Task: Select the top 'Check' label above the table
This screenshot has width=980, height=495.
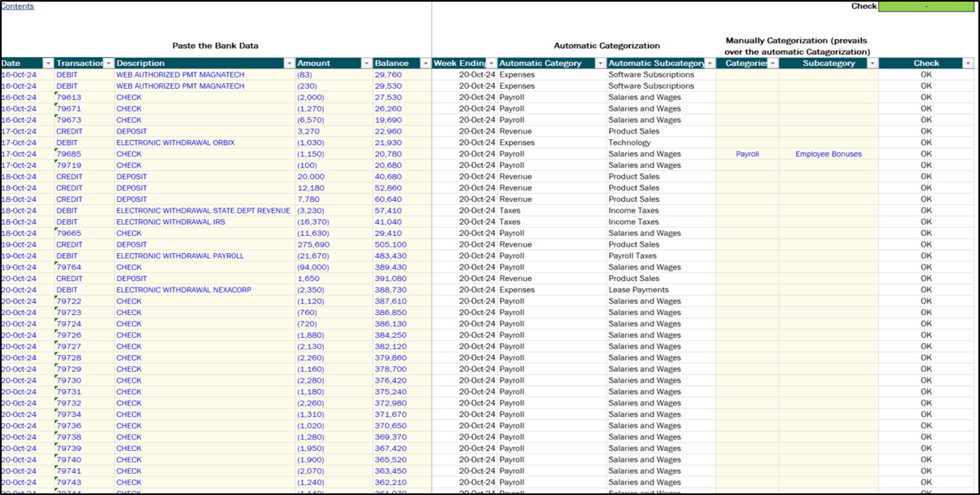Action: click(864, 7)
